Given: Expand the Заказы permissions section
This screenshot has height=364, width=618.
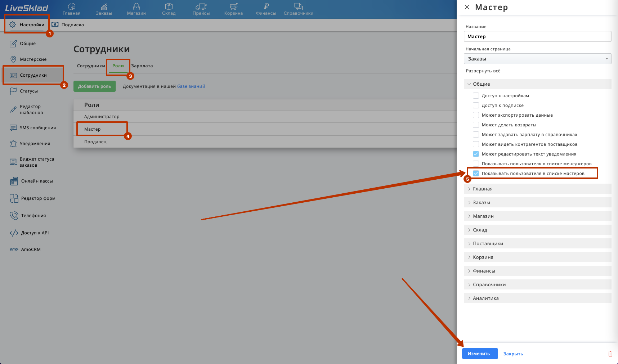Looking at the screenshot, I should tap(537, 202).
